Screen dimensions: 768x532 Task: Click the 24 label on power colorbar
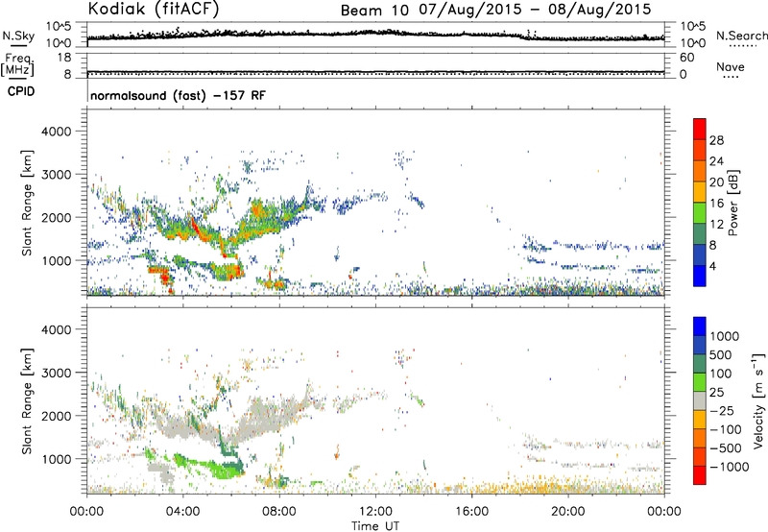[x=716, y=161]
